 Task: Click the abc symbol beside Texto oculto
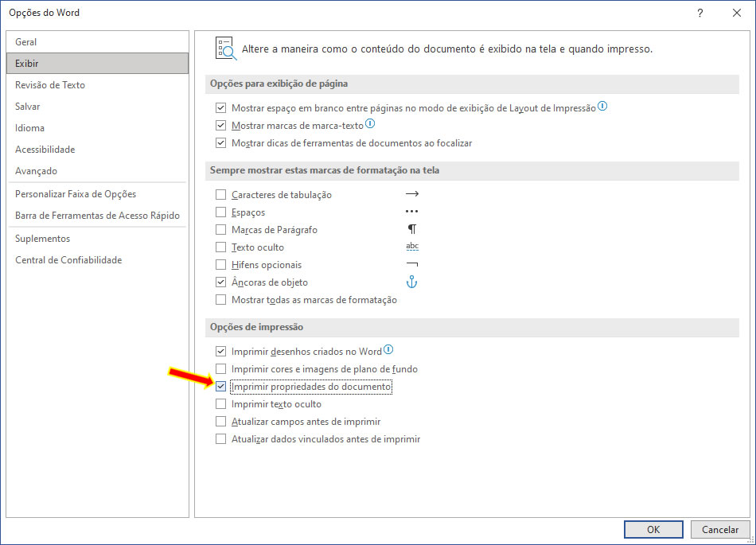click(x=412, y=246)
